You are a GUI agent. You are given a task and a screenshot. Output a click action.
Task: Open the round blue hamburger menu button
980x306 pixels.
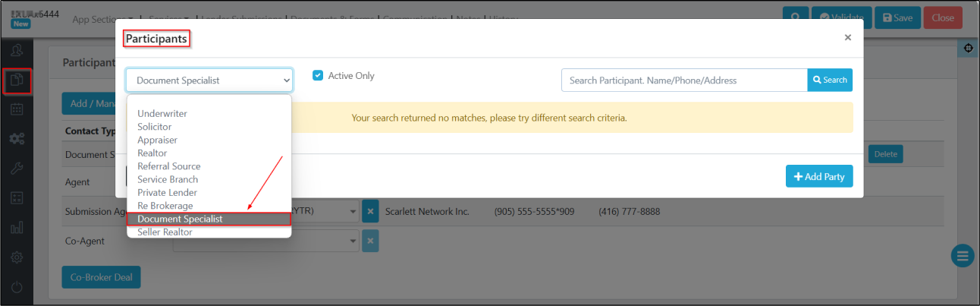(x=962, y=256)
